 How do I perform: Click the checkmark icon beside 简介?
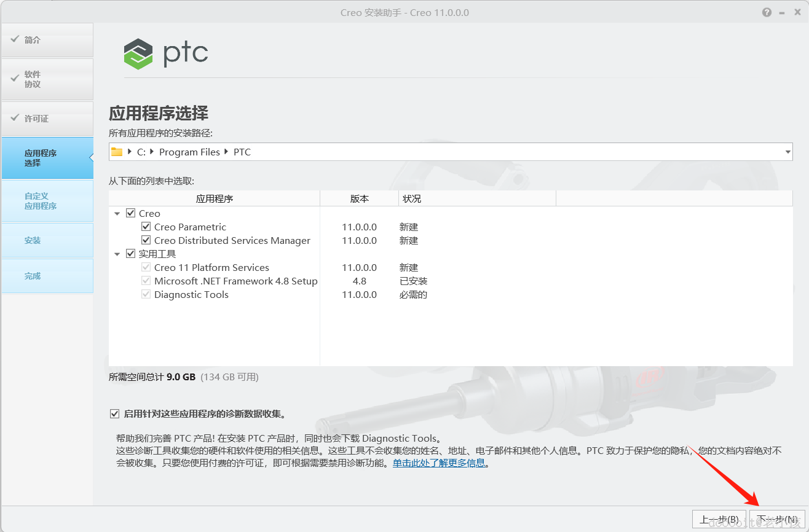[15, 39]
